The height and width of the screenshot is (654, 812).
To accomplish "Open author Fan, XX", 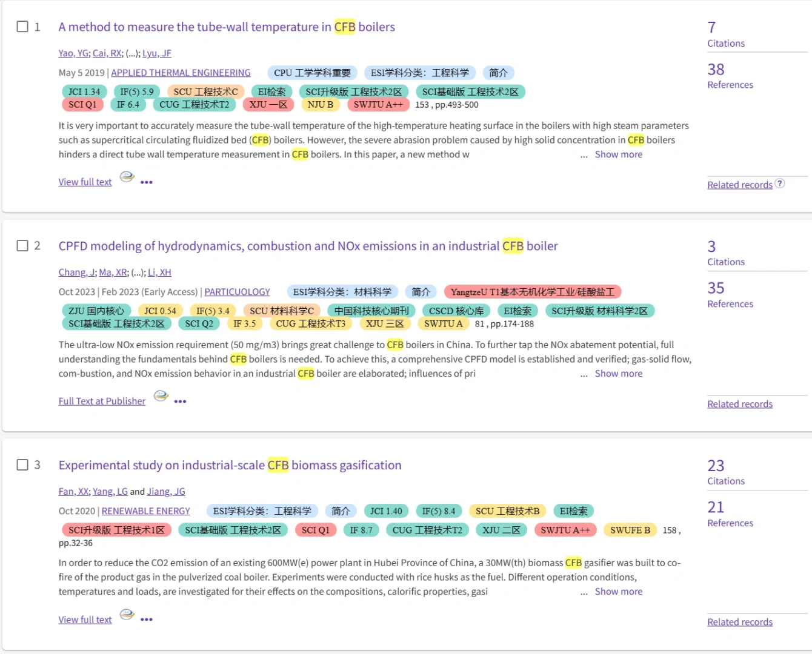I will (x=74, y=492).
